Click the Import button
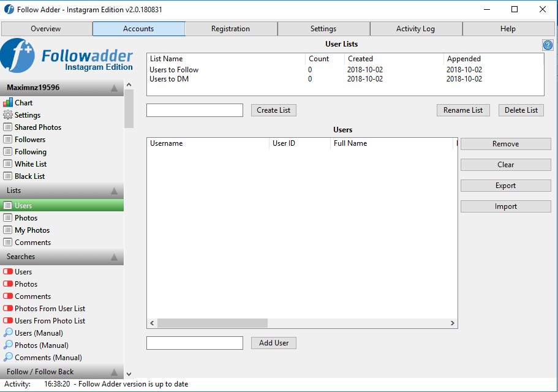 pos(506,206)
